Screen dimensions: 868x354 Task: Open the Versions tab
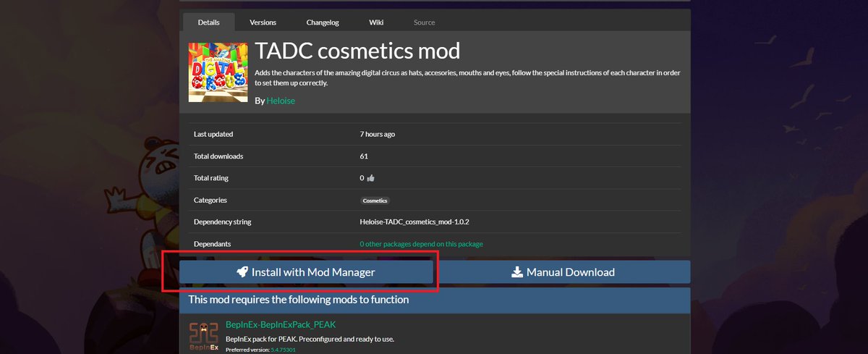[x=263, y=22]
